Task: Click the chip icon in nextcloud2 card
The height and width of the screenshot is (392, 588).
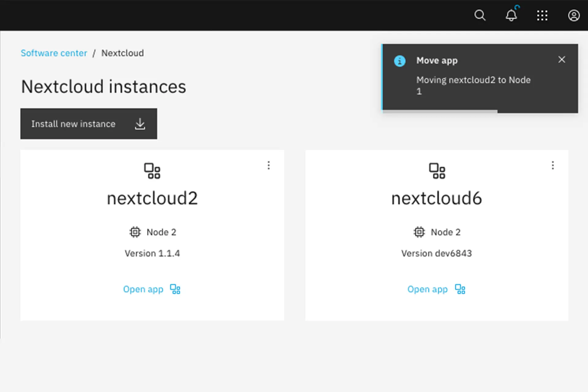Action: (135, 232)
